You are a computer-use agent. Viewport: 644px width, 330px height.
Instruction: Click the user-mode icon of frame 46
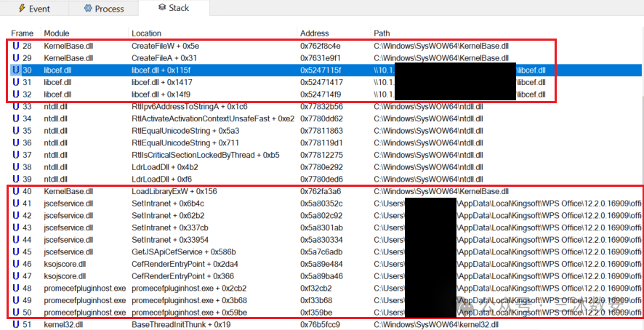pyautogui.click(x=16, y=265)
